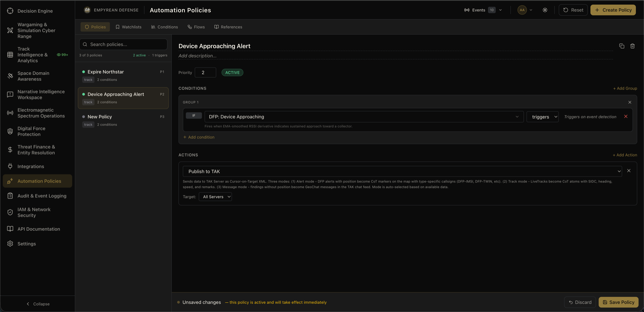Click the 1 triggers count text
Screen dimensions: 644x312
[x=160, y=55]
